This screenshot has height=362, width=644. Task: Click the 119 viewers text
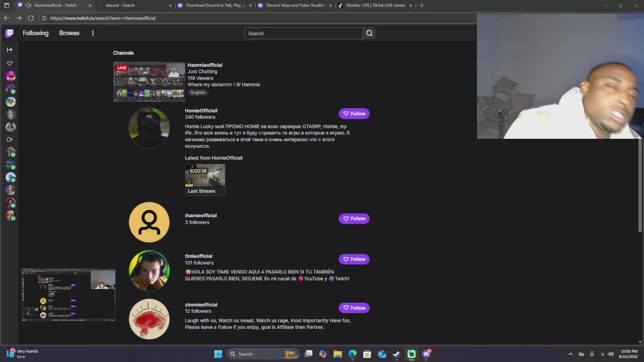click(200, 78)
